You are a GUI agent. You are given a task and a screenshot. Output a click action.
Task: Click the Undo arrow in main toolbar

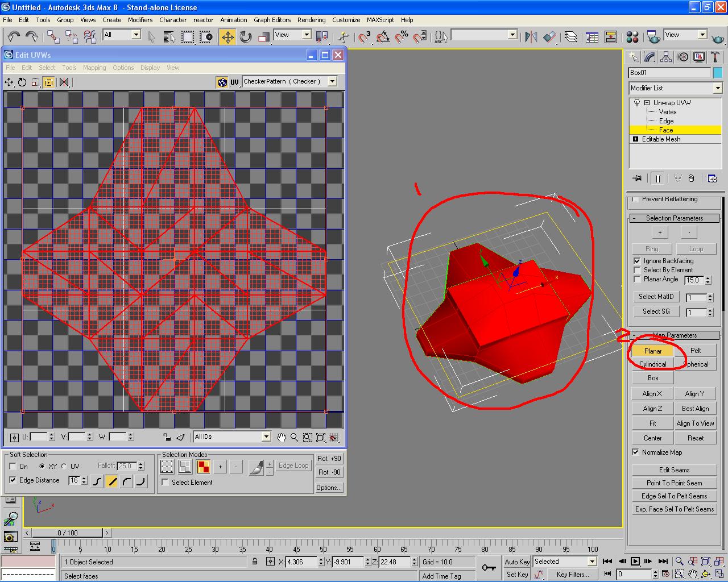point(13,37)
